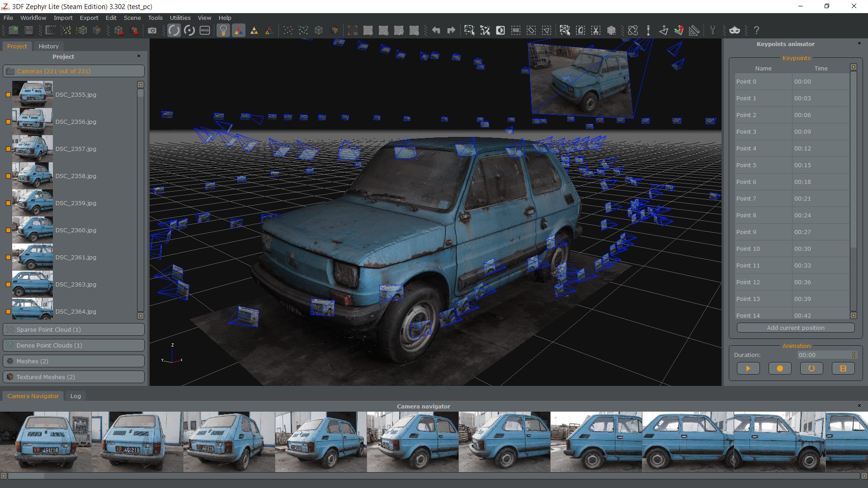Viewport: 868px width, 488px height.
Task: Switch to the History tab
Action: coord(47,46)
